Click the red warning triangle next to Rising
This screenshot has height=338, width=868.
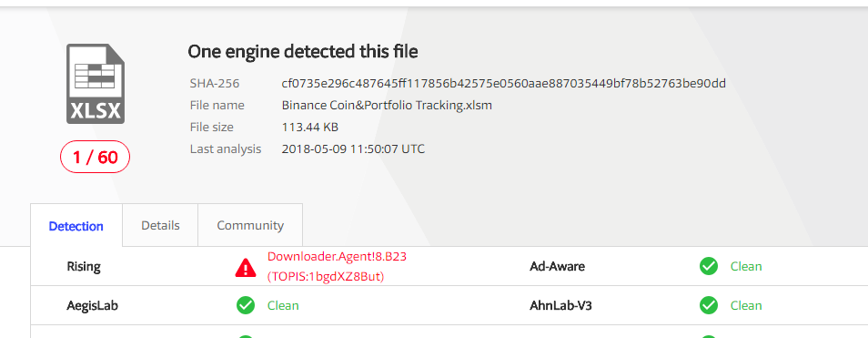coord(246,267)
